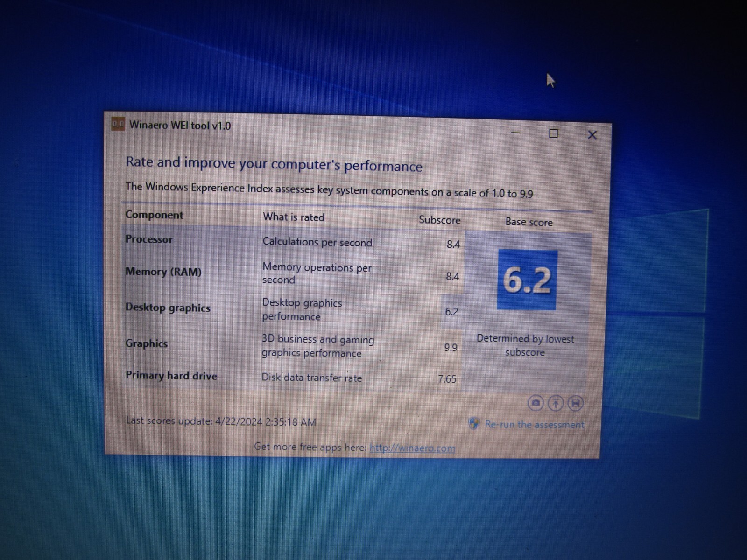Click Determined by lowest subscore text
747x560 pixels.
pos(525,345)
